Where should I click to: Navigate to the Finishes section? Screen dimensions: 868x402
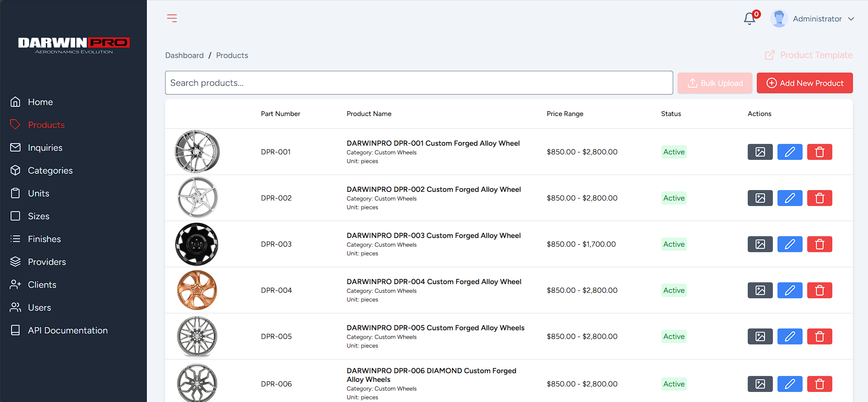click(x=44, y=239)
